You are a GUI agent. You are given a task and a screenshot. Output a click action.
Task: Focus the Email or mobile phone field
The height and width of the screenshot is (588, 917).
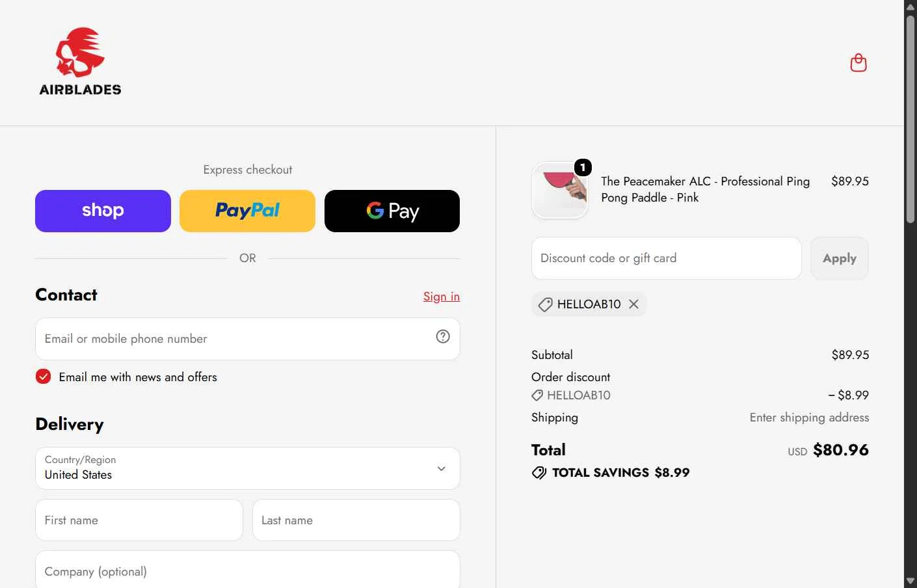(248, 339)
